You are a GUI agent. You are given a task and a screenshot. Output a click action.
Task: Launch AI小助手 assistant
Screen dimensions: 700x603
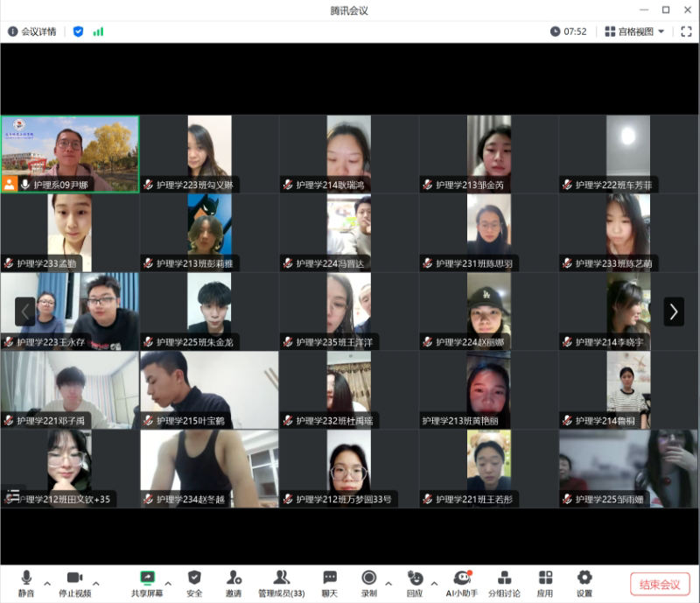point(461,583)
